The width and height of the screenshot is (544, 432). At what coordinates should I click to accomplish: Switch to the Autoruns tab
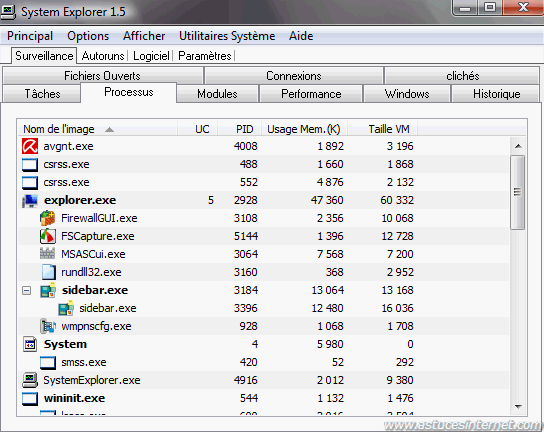pos(103,56)
